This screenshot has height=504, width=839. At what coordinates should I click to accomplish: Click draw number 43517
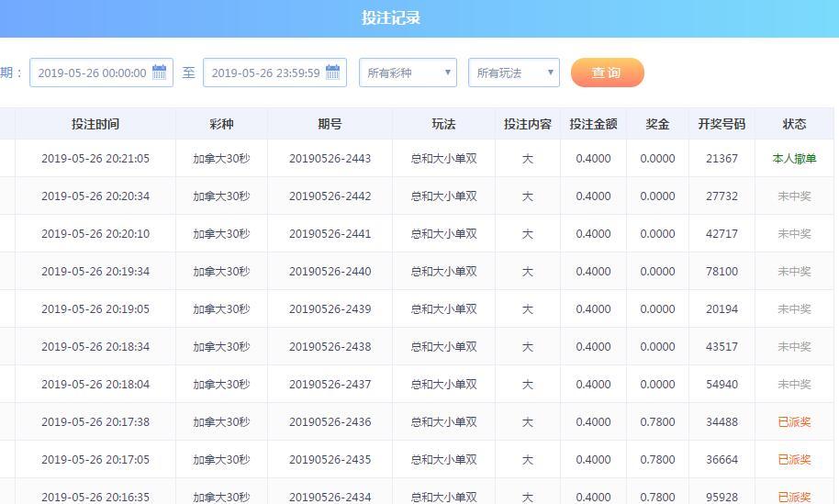coord(722,347)
